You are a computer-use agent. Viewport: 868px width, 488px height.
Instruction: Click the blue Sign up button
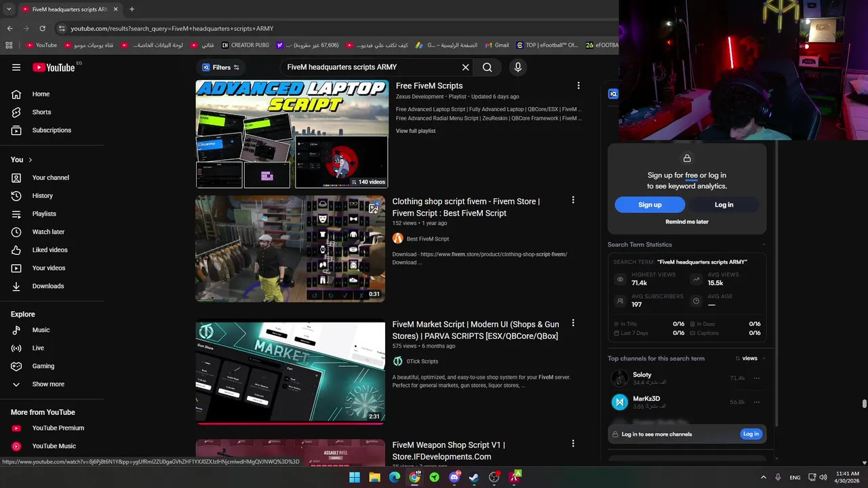pyautogui.click(x=650, y=205)
